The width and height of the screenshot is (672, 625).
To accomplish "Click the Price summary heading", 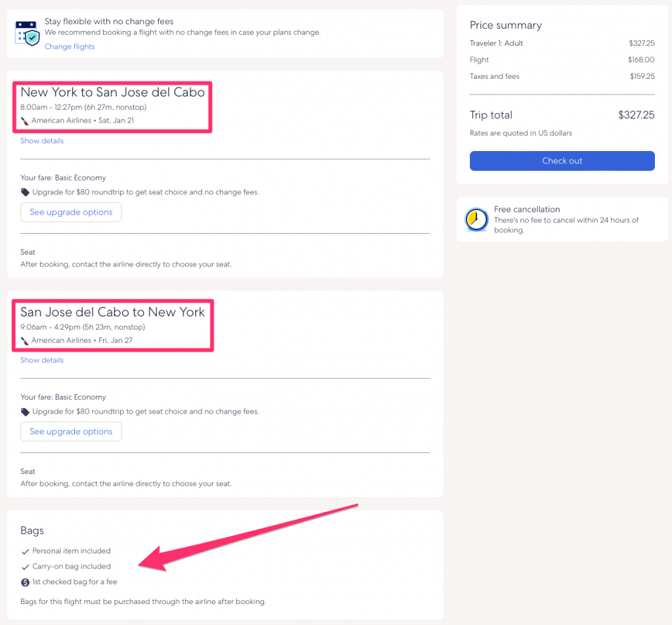I will click(x=505, y=25).
